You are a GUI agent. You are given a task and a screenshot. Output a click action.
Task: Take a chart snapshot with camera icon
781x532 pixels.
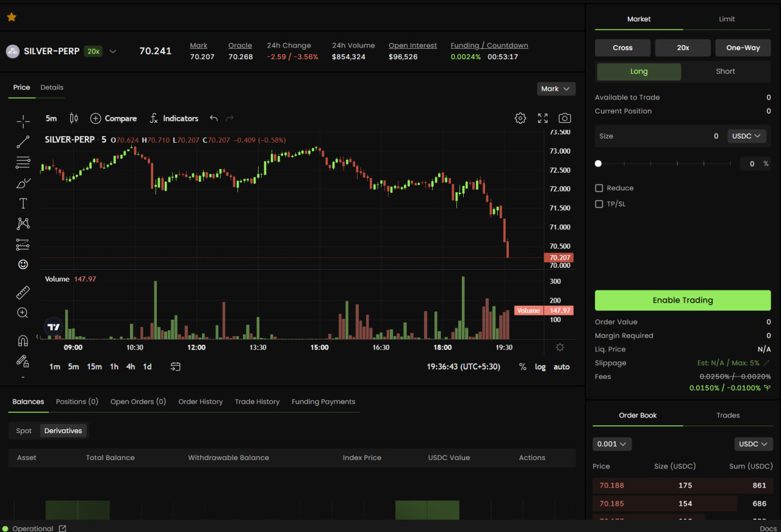tap(565, 118)
